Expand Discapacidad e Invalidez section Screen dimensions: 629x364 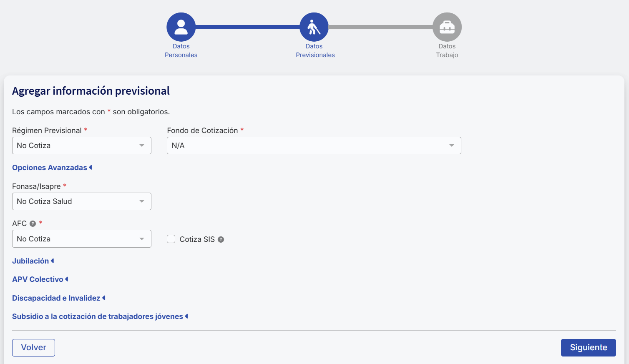pos(58,298)
